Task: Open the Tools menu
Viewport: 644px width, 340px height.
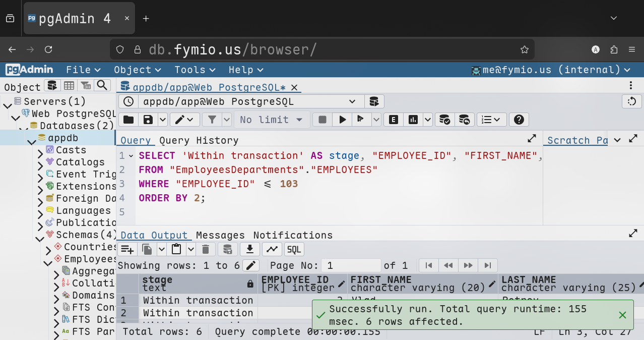Action: coord(195,70)
